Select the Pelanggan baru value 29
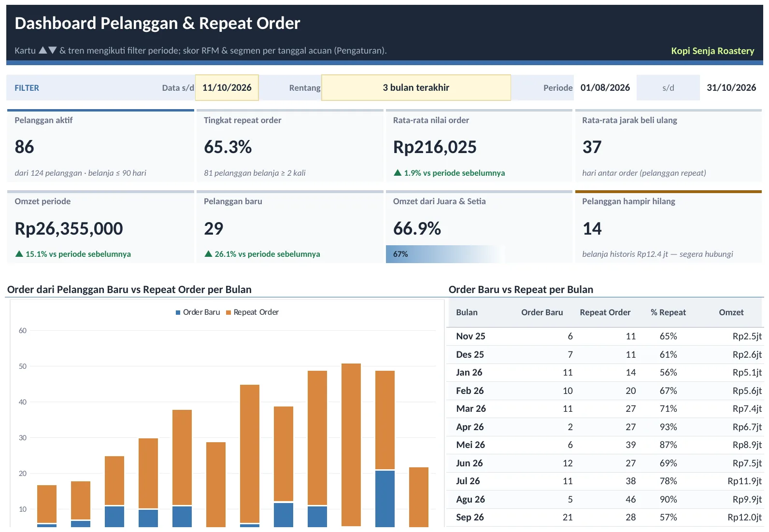Screen dimensions: 769x532 point(214,228)
